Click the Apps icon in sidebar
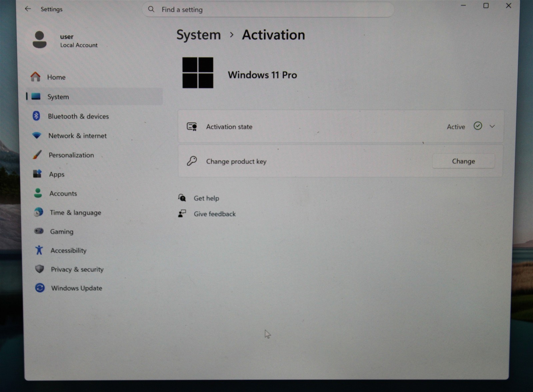Image resolution: width=533 pixels, height=392 pixels. pos(37,174)
